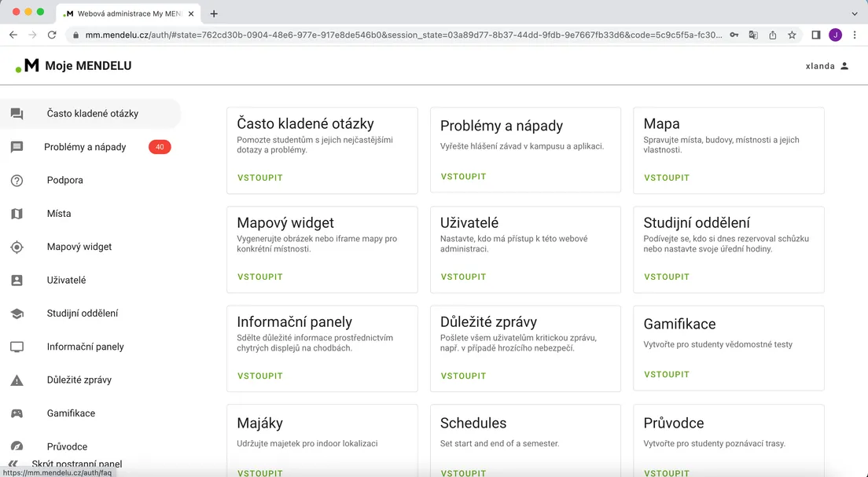Select Uživatelé in the sidebar
Image resolution: width=868 pixels, height=477 pixels.
90,280
